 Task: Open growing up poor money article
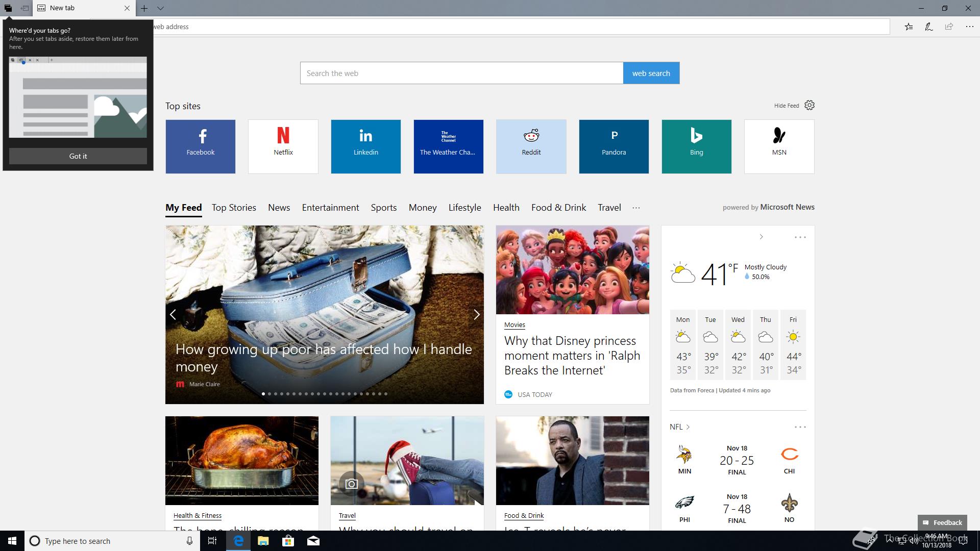click(x=324, y=358)
